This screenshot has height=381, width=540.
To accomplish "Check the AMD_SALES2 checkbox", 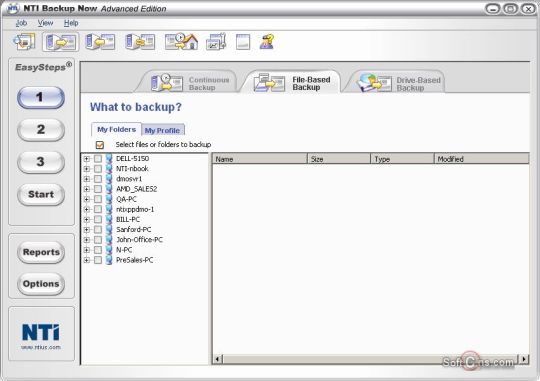I will [98, 189].
